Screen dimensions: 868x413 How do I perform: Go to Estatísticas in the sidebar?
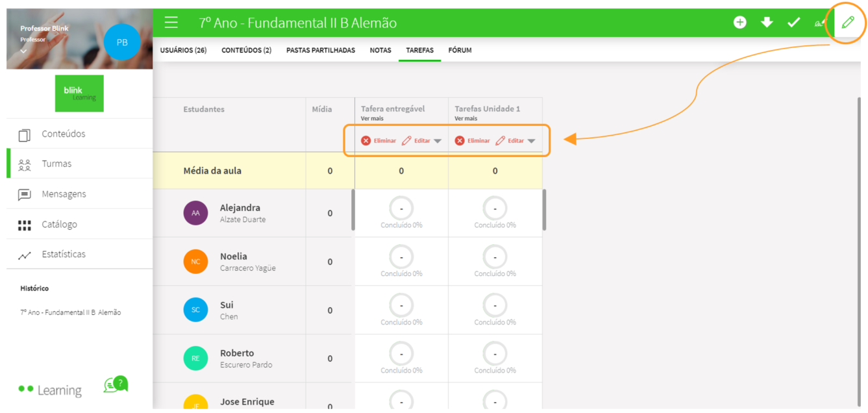[x=63, y=255]
